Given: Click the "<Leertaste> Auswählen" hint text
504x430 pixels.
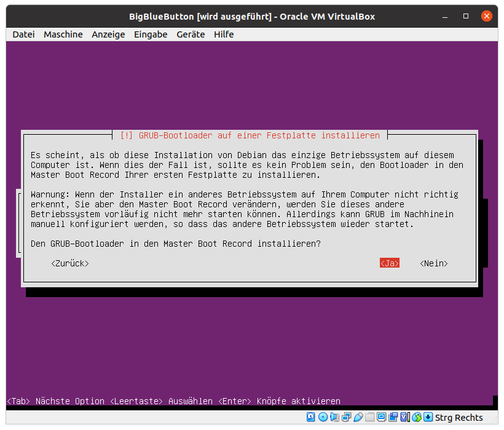Looking at the screenshot, I should (x=161, y=401).
